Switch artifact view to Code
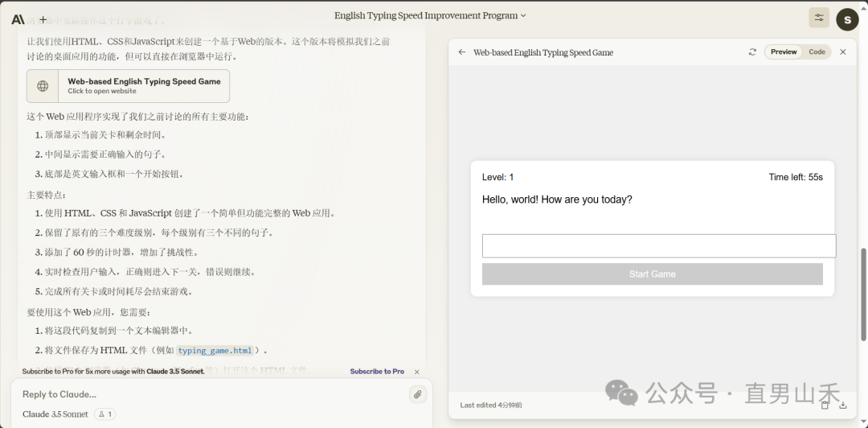Image resolution: width=868 pixels, height=428 pixels. [x=817, y=52]
